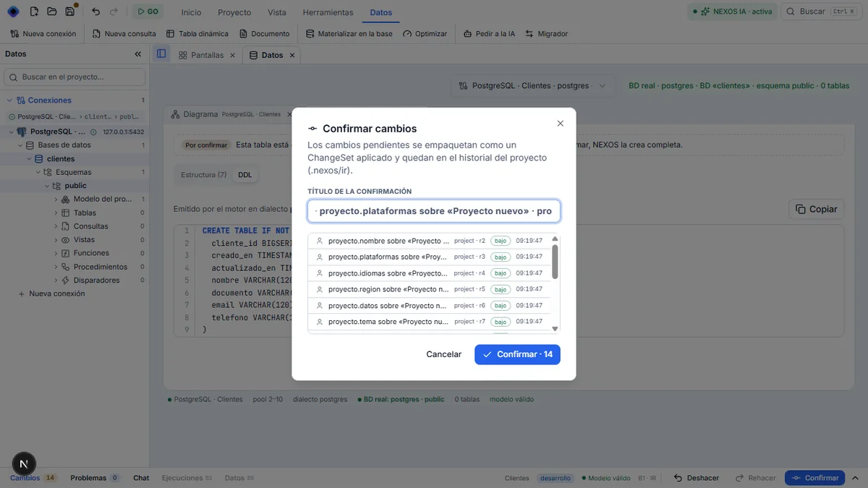Open the PostgreSQL · Clientes connection dropdown
This screenshot has height=488, width=868.
pyautogui.click(x=533, y=85)
